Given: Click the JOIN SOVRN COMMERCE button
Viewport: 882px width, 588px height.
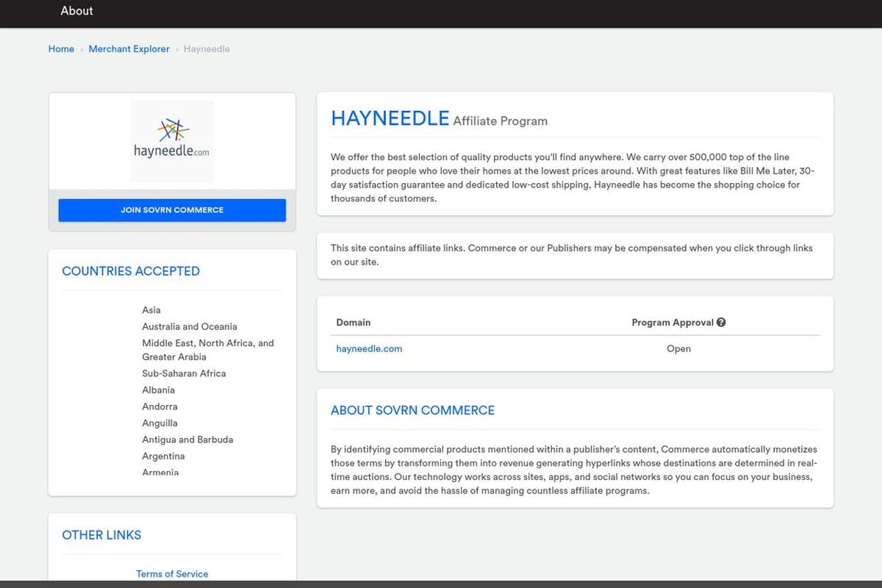Looking at the screenshot, I should [172, 210].
